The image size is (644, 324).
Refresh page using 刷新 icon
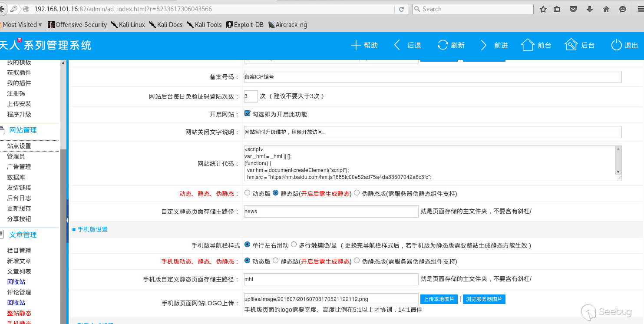[x=443, y=45]
